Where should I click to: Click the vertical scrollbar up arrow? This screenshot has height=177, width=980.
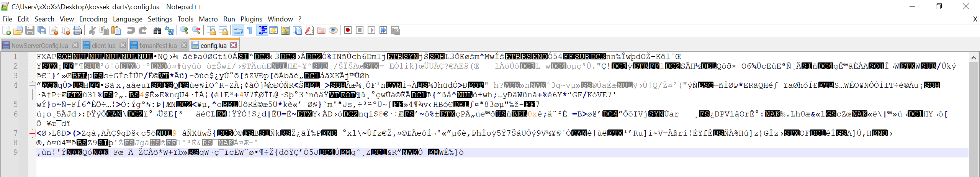tap(974, 57)
